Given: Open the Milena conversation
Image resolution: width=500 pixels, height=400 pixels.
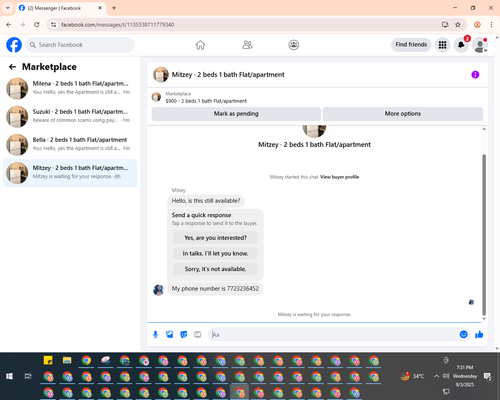Looking at the screenshot, I should (x=70, y=88).
